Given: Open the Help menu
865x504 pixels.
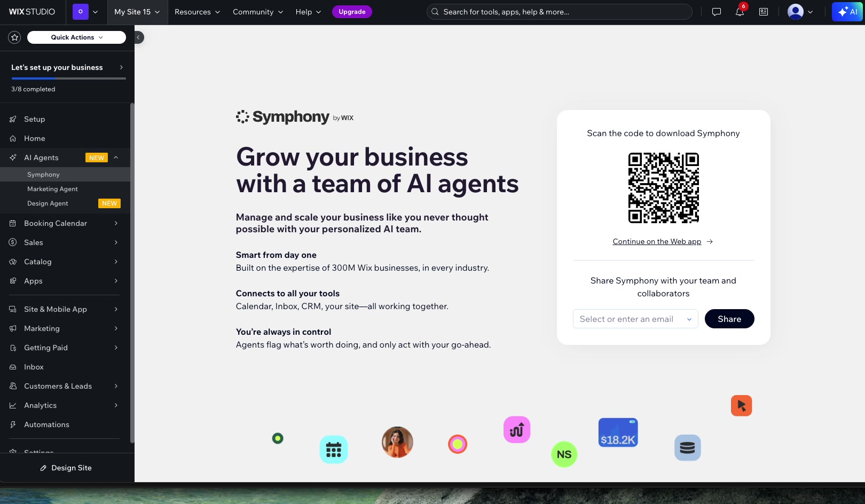Looking at the screenshot, I should point(308,12).
